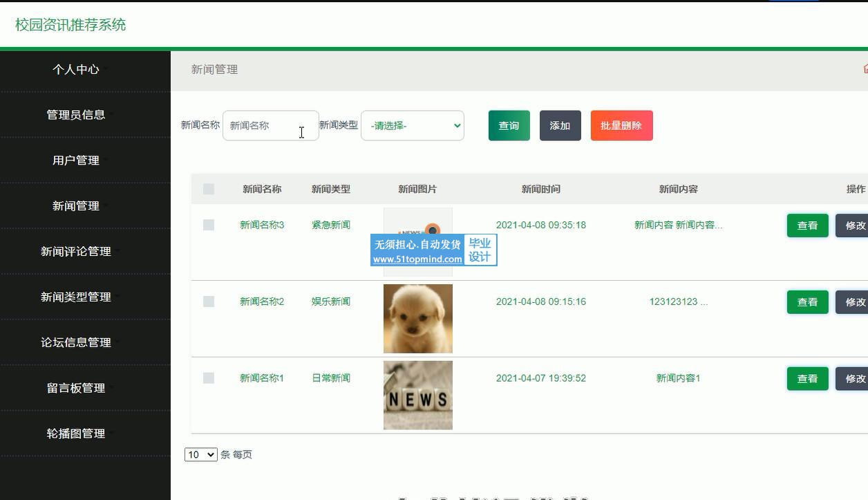Focus the 新闻名称 search input field
This screenshot has height=500, width=868.
click(271, 125)
